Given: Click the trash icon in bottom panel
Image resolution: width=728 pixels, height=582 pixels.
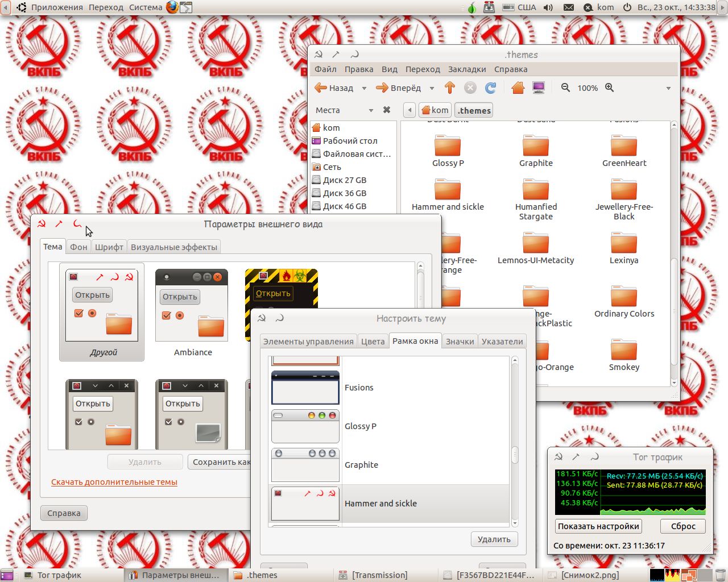Looking at the screenshot, I should 721,575.
